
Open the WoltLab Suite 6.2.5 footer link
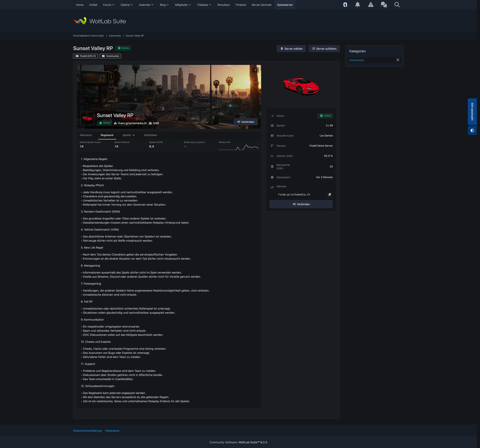click(x=253, y=442)
